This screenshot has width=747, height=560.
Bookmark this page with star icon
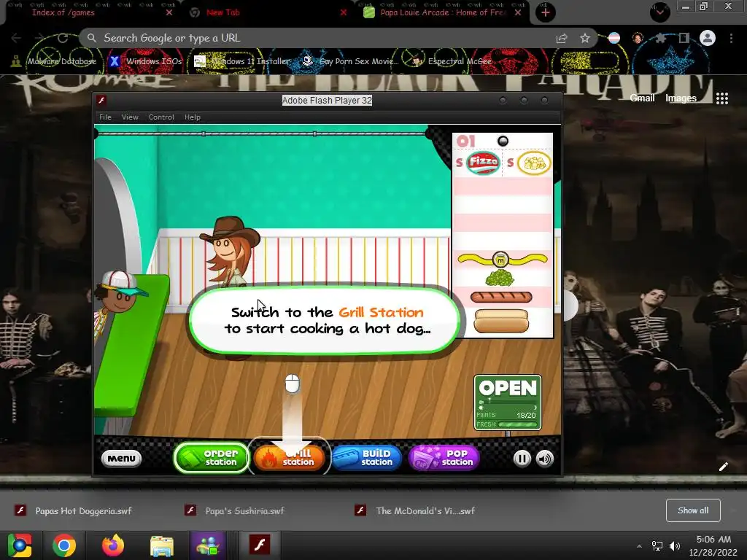pos(585,38)
